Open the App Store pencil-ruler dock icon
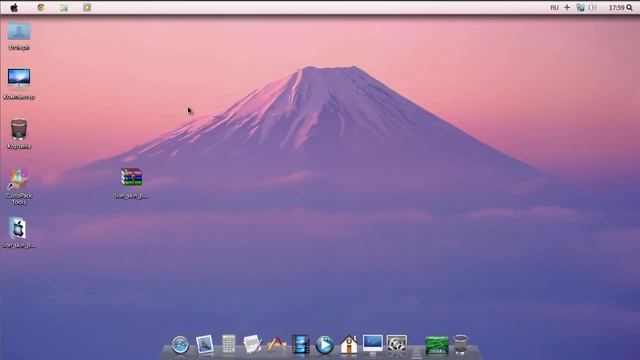Viewport: 640px width, 360px height. (x=276, y=344)
